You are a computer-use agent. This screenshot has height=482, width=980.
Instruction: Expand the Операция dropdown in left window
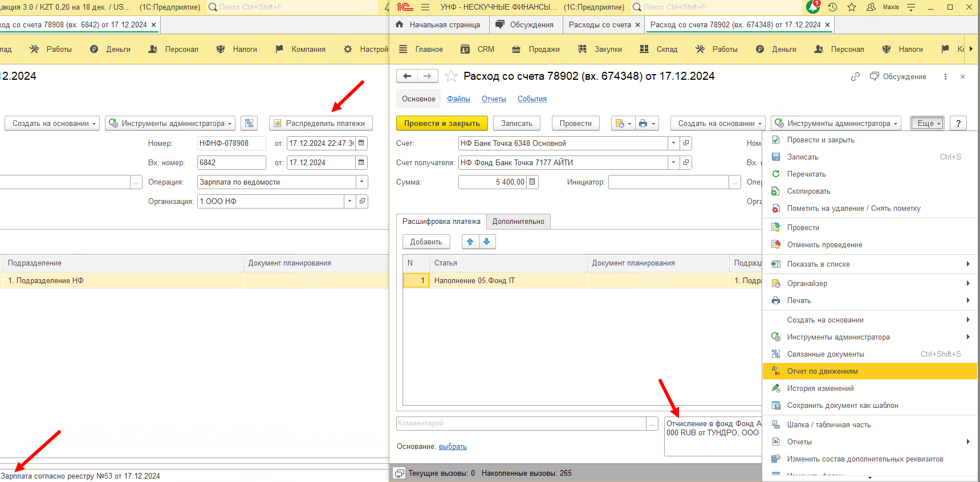click(362, 182)
